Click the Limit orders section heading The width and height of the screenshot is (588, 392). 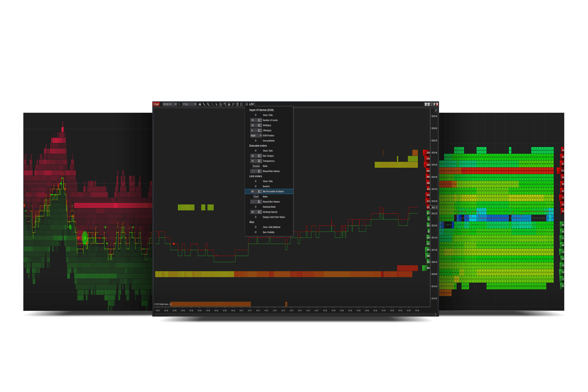[256, 176]
